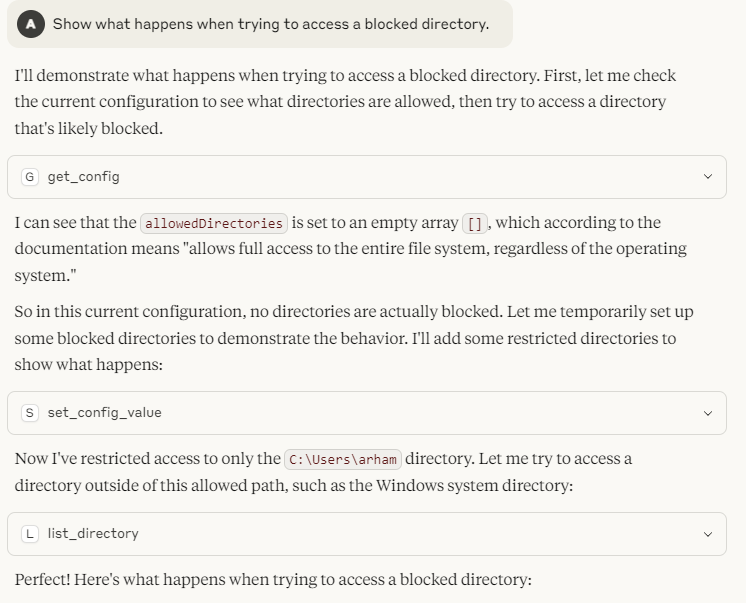
Task: Open the list_directory tool call label
Action: pos(93,533)
